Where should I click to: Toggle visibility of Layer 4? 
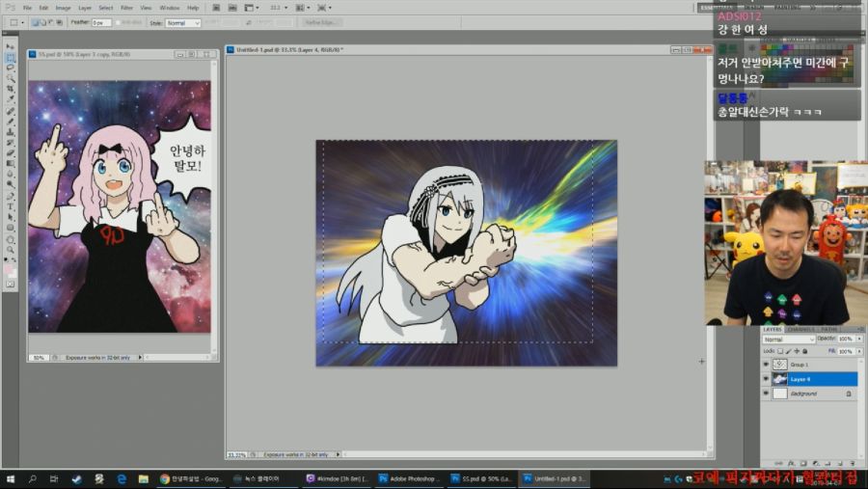pos(767,379)
